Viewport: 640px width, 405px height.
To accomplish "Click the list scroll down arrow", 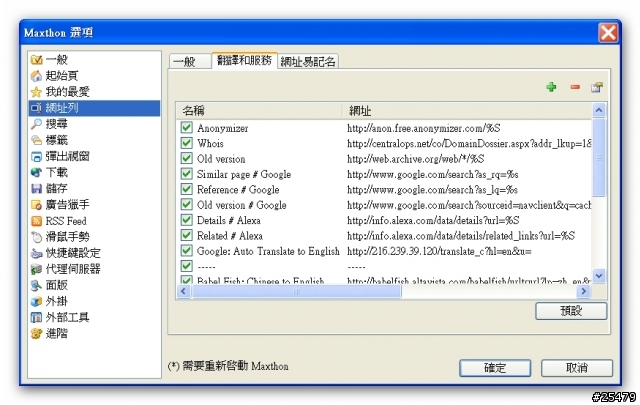I will click(x=599, y=276).
